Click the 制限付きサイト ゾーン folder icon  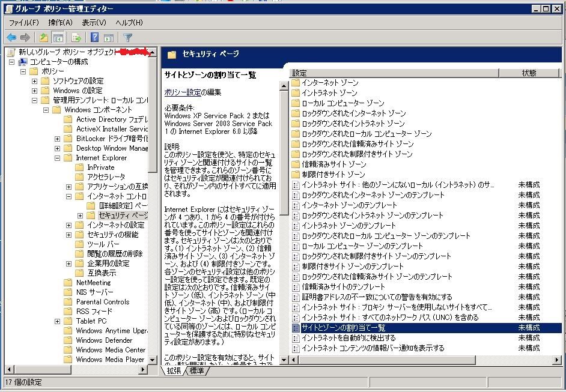coord(296,174)
